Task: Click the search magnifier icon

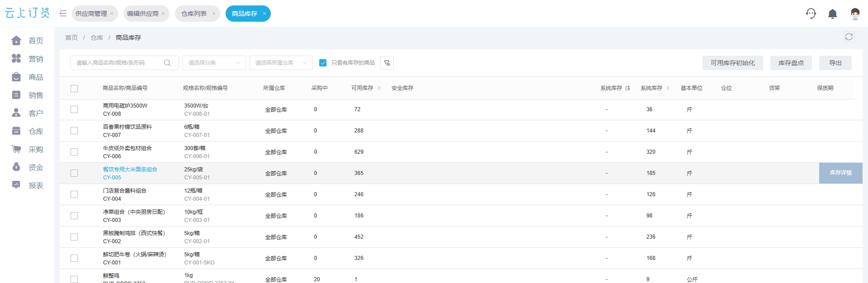Action: [x=167, y=63]
